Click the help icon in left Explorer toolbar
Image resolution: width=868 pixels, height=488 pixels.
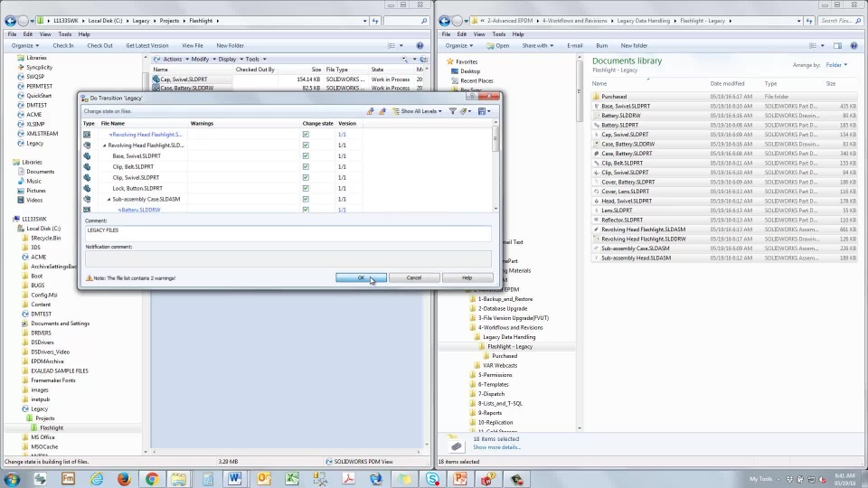coord(420,45)
